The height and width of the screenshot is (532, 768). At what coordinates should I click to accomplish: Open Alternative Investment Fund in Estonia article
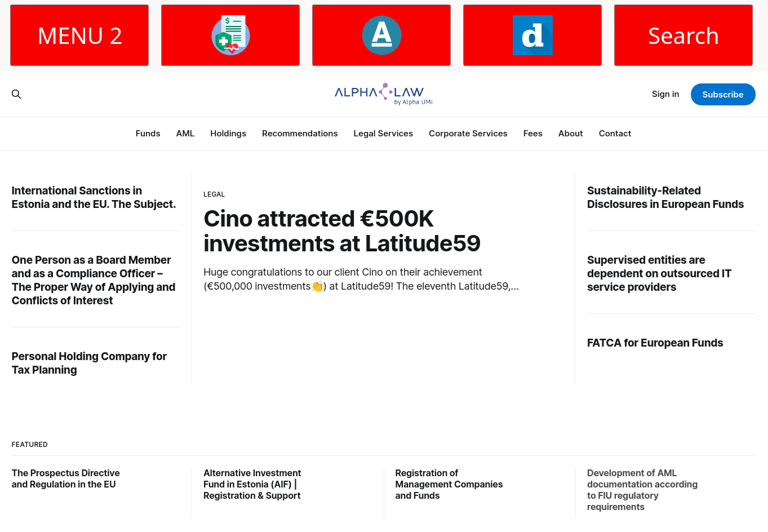click(252, 484)
